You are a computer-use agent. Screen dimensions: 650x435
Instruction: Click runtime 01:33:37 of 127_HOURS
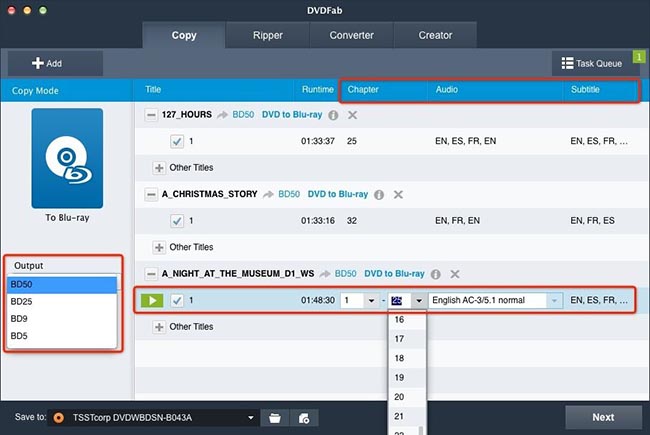point(318,141)
